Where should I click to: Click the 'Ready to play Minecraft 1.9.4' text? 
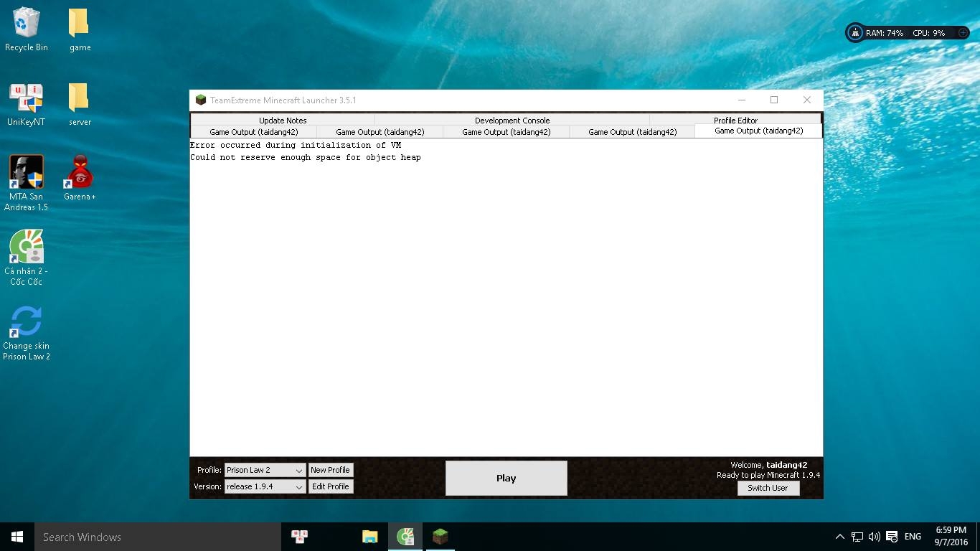tap(768, 476)
